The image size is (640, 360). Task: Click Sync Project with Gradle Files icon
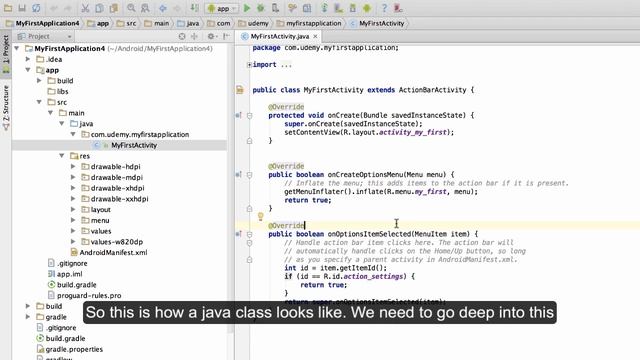324,8
